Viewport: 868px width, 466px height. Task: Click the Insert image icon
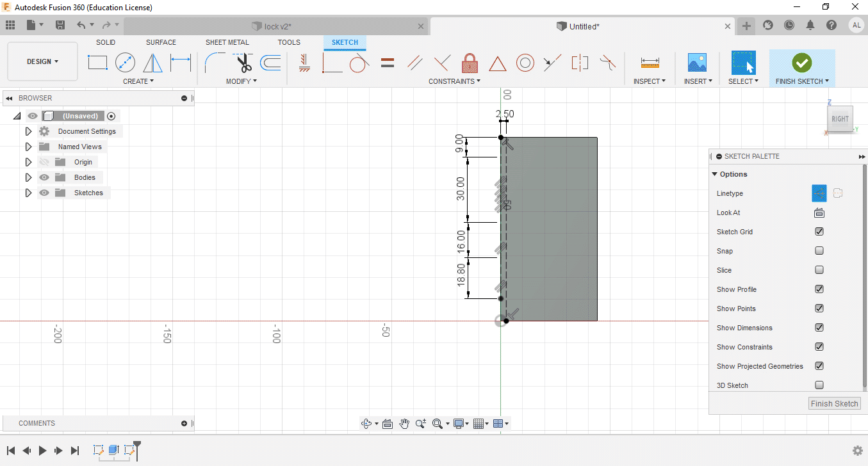[697, 63]
